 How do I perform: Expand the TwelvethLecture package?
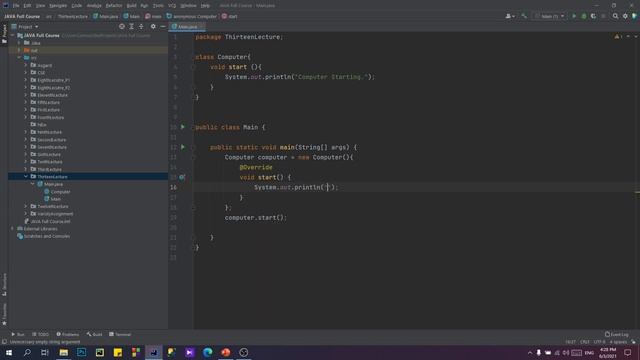[26, 207]
